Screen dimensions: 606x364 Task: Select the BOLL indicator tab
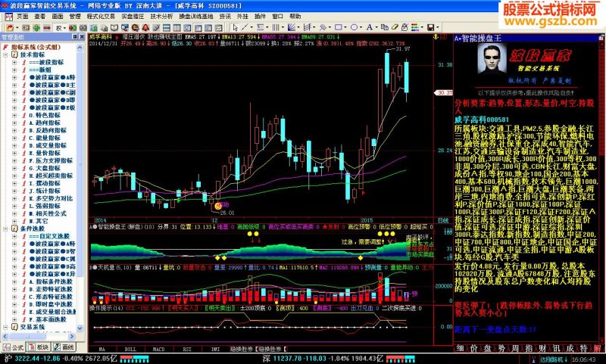[130, 349]
